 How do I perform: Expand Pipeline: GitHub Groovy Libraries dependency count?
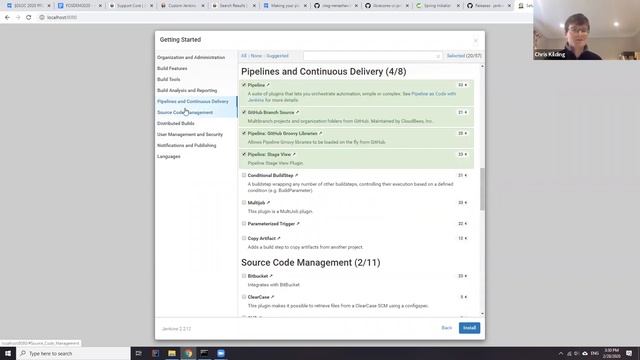pos(462,133)
